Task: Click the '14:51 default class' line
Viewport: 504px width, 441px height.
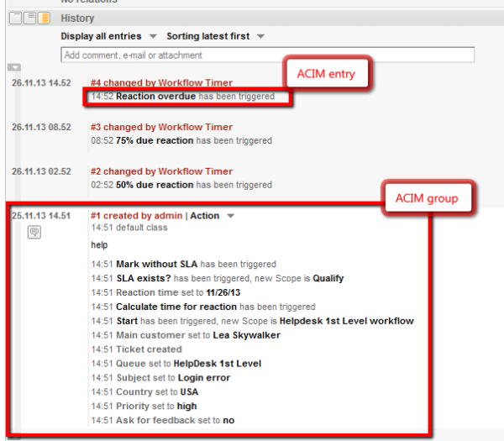Action: point(129,228)
